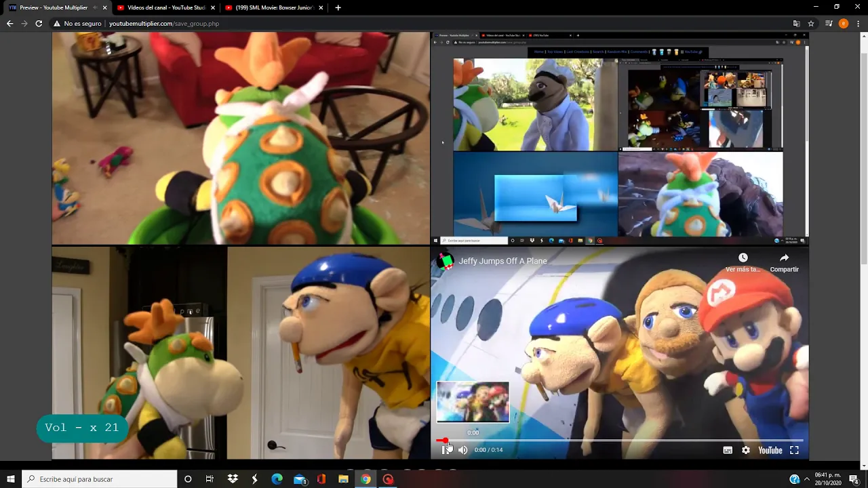The image size is (868, 488).
Task: Click the 'Vol - x 21' volume overlay
Action: coord(82,428)
